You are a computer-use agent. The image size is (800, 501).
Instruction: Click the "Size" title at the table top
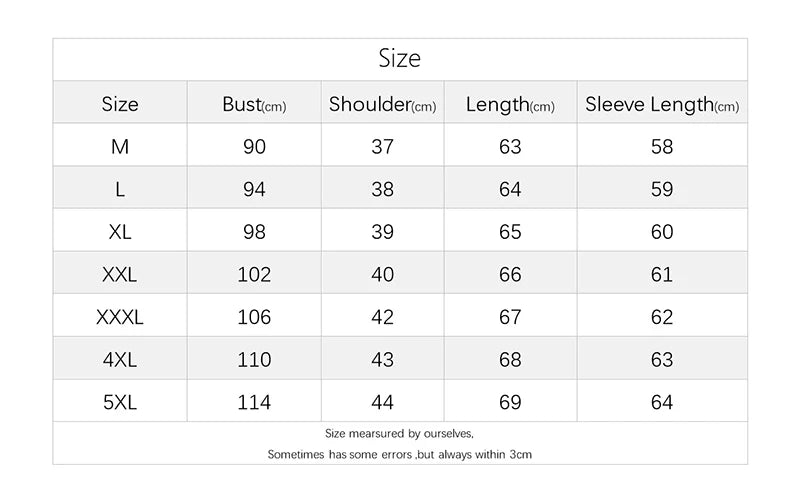(x=400, y=59)
